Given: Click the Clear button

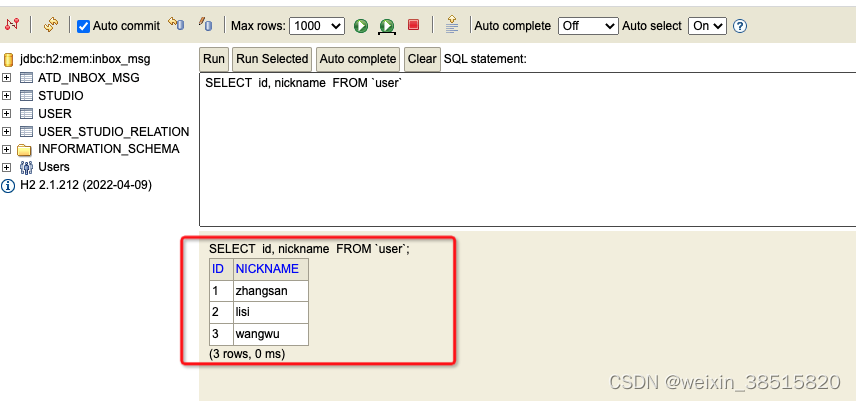Looking at the screenshot, I should (x=422, y=59).
